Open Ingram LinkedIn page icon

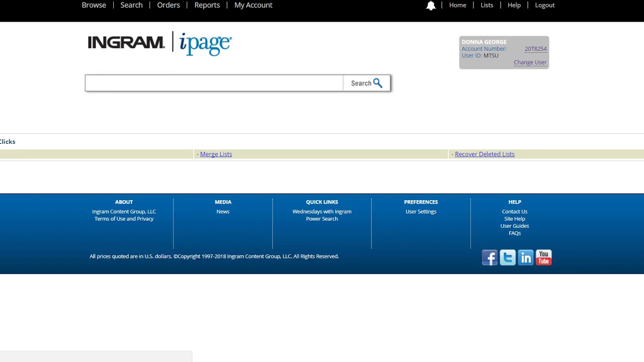pyautogui.click(x=526, y=257)
